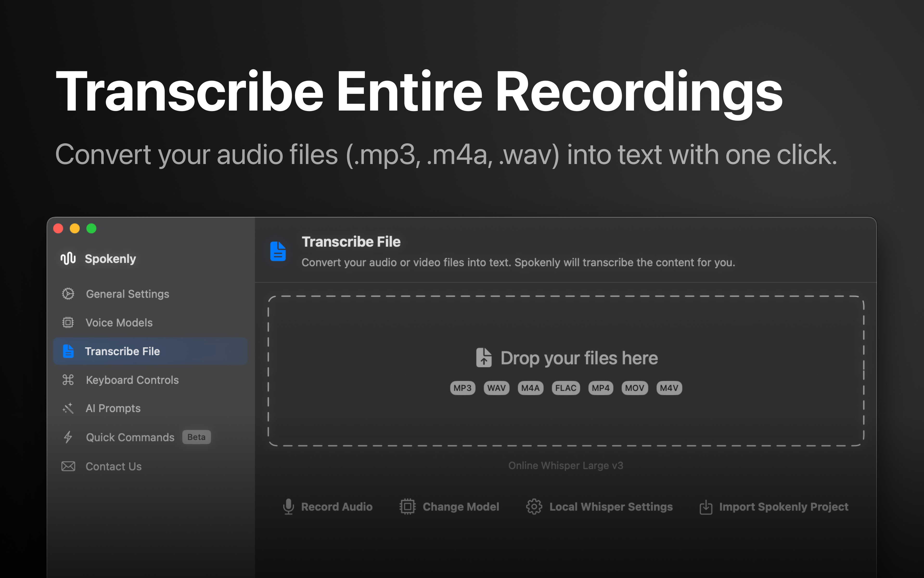Open the Contact Us page
924x578 pixels.
click(x=150, y=466)
